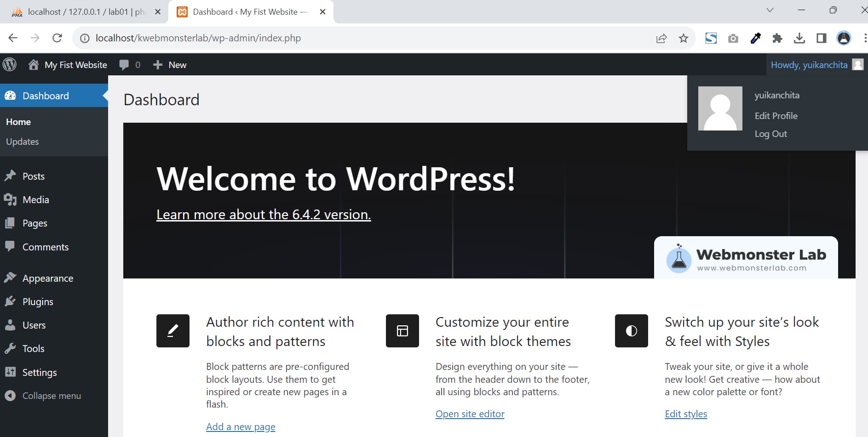868x437 pixels.
Task: Open the Home submenu item
Action: (x=18, y=122)
